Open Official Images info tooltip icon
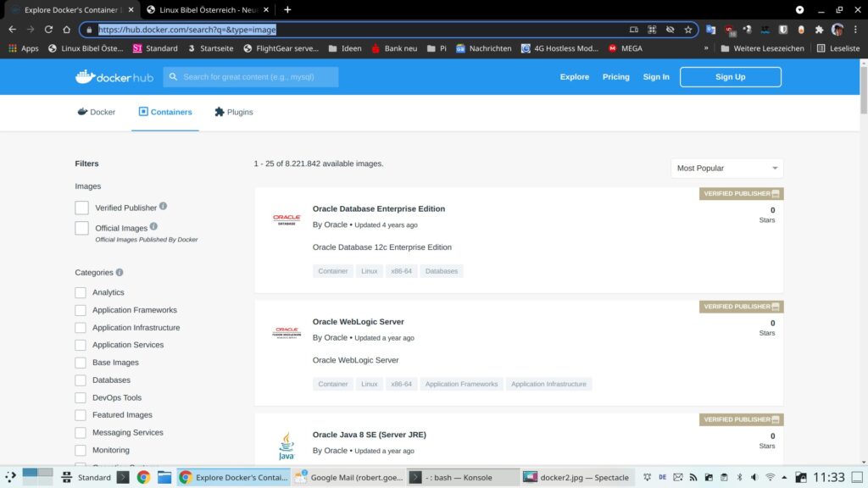Screen dimensions: 868x488 (x=153, y=226)
